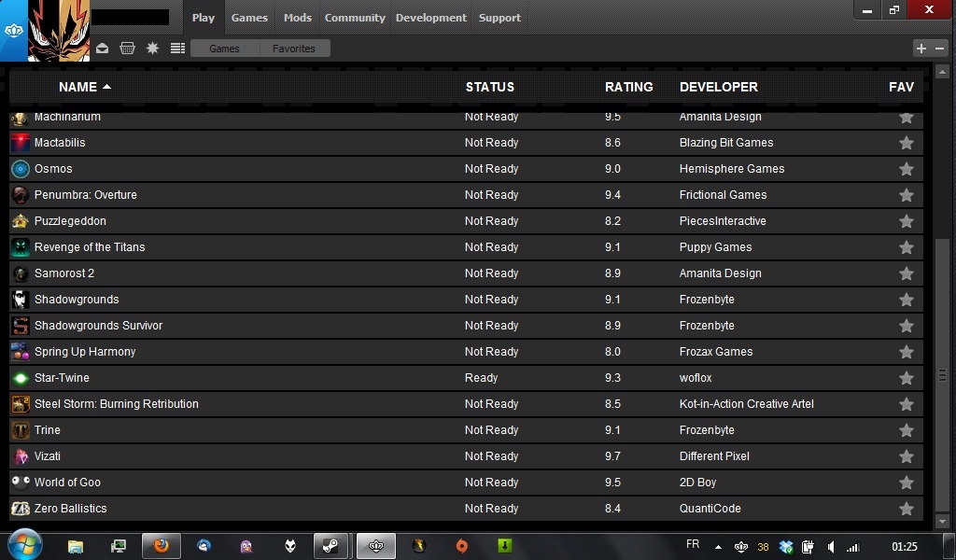The height and width of the screenshot is (560, 956).
Task: Click the Vizati game icon
Action: click(x=21, y=456)
